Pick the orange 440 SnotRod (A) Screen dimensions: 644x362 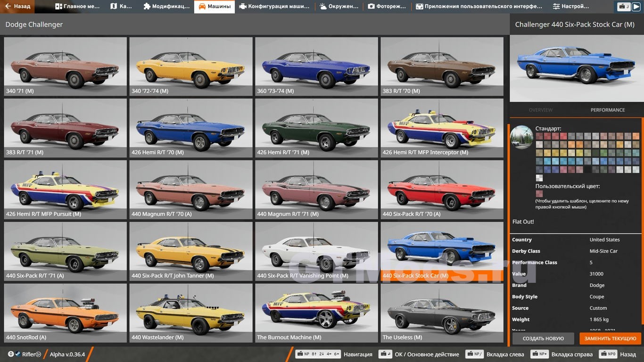(x=65, y=313)
